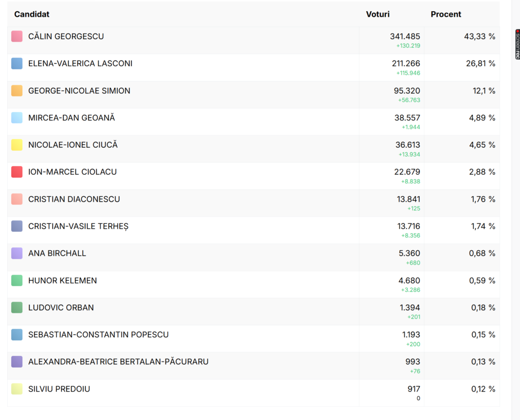Click the percentage 12,1 %
Image resolution: width=520 pixels, height=420 pixels.
coord(484,90)
